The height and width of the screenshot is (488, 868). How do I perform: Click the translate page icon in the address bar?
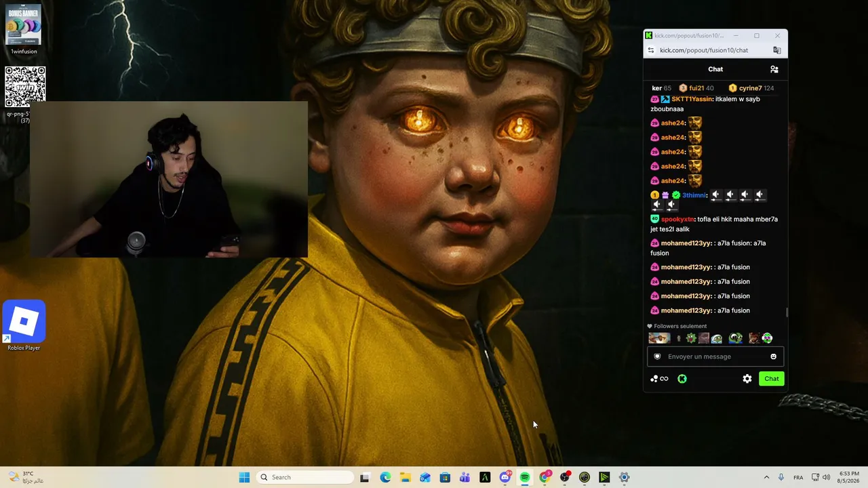pyautogui.click(x=777, y=50)
